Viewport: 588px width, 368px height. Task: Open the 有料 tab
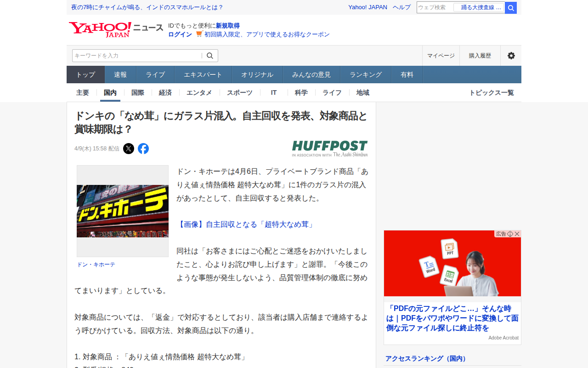407,75
